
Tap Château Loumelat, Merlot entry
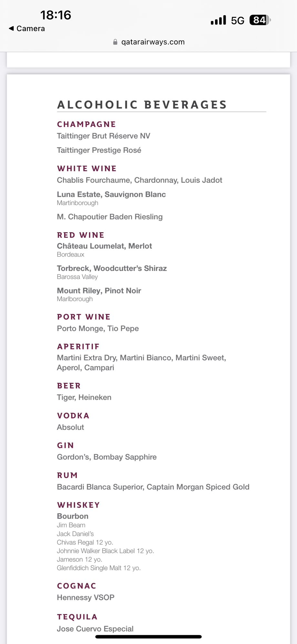(x=104, y=246)
